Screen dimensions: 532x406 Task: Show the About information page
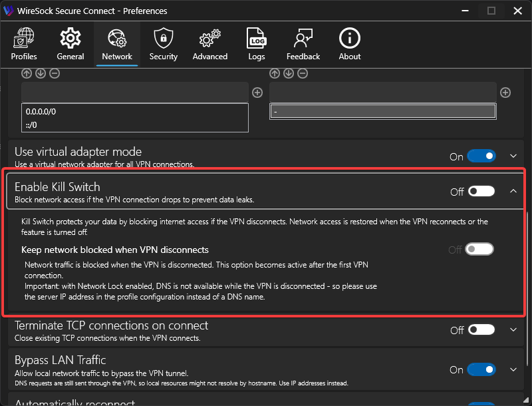click(x=350, y=44)
